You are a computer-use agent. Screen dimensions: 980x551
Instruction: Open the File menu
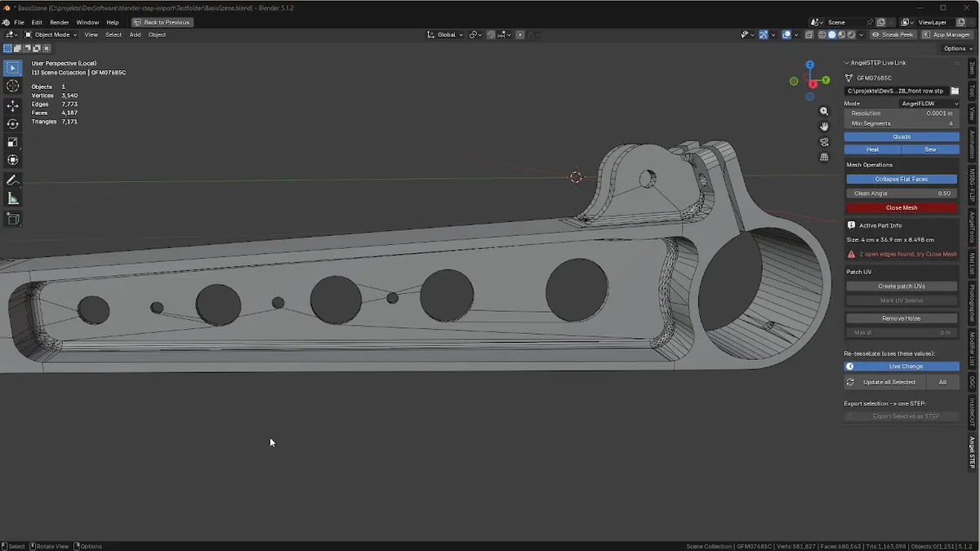(19, 22)
